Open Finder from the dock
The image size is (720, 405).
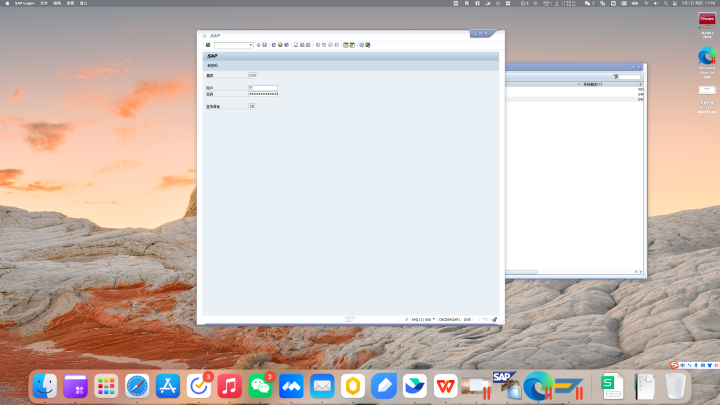pyautogui.click(x=45, y=386)
